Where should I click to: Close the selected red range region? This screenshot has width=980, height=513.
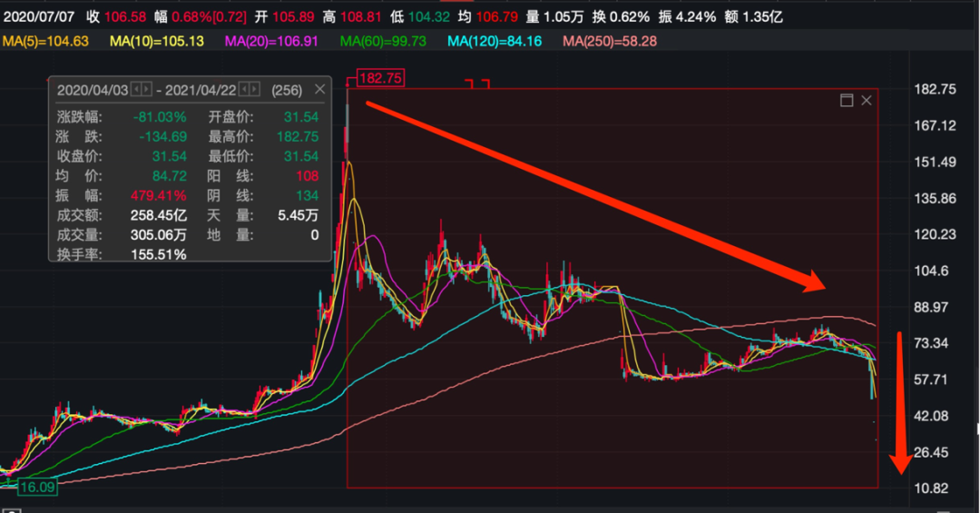point(867,100)
